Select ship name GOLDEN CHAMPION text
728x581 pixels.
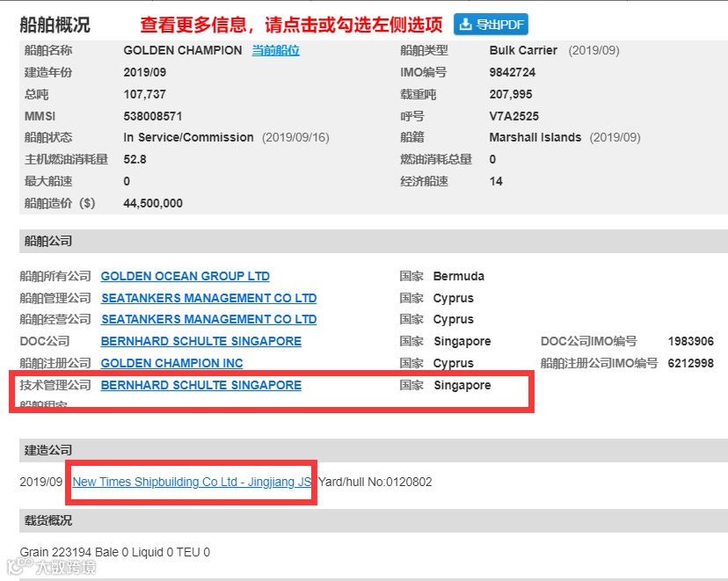click(183, 50)
